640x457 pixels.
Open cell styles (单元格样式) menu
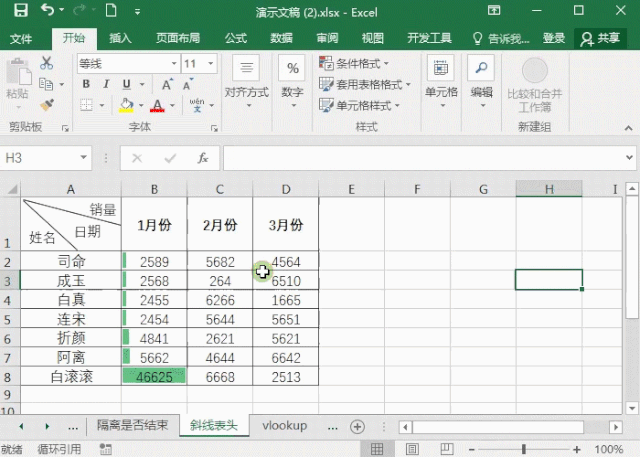pos(359,106)
